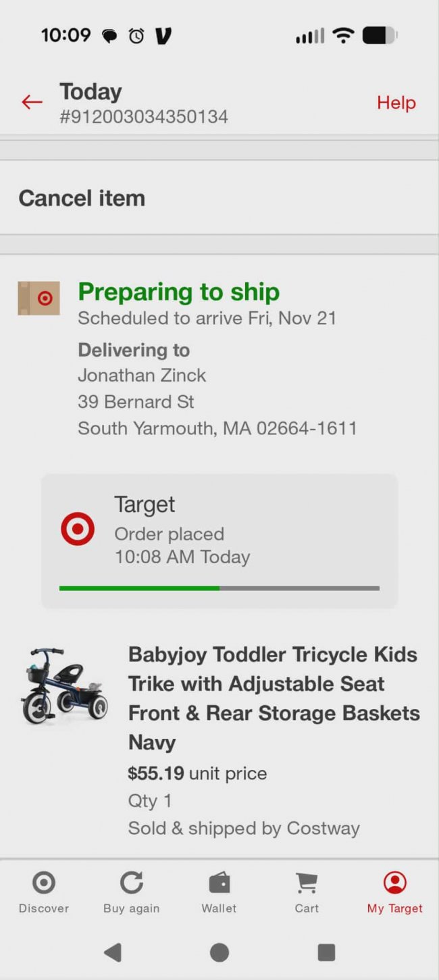Tap the Help link
The image size is (439, 980).
click(x=396, y=103)
